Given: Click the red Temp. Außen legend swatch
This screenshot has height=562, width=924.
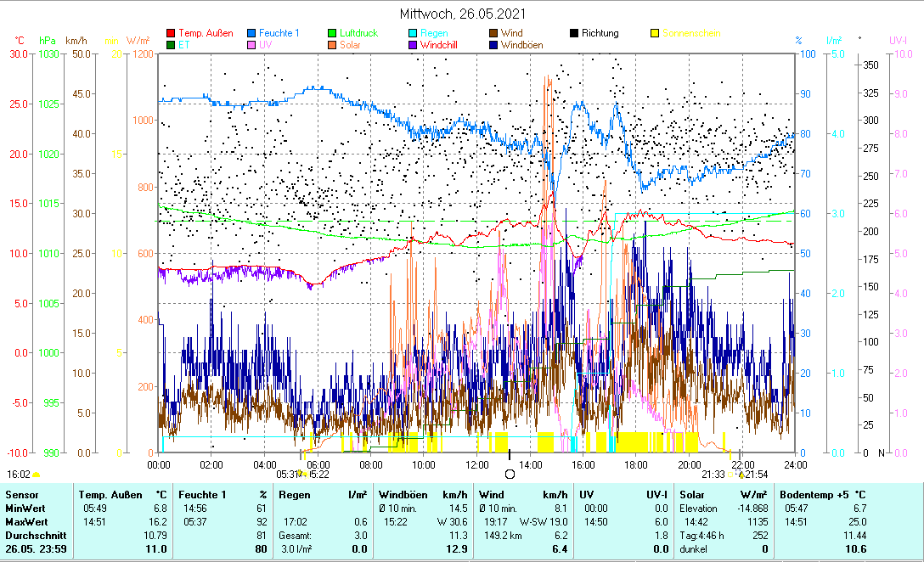Looking at the screenshot, I should 170,34.
